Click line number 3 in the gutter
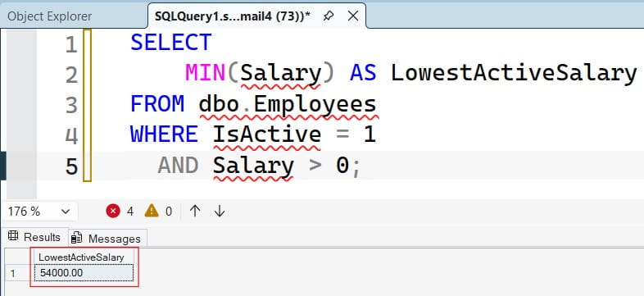Image resolution: width=644 pixels, height=296 pixels. coord(71,105)
